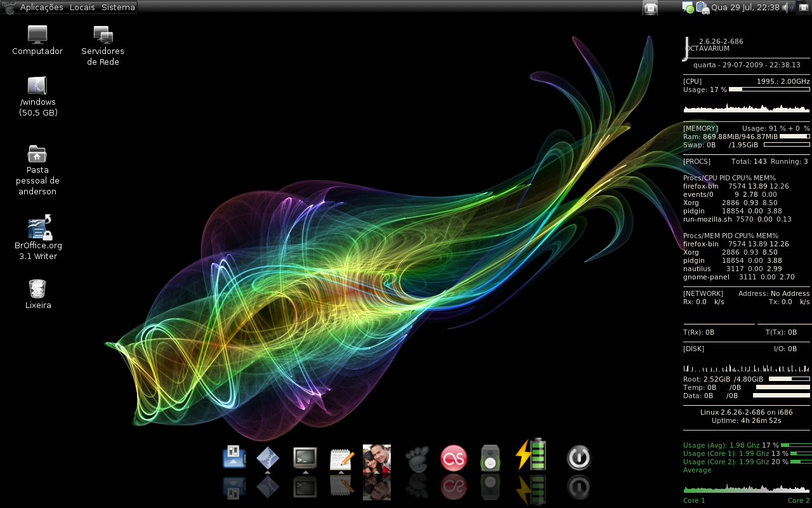This screenshot has width=812, height=508.
Task: Click the Pidgin chat status tray icon
Action: (x=688, y=8)
